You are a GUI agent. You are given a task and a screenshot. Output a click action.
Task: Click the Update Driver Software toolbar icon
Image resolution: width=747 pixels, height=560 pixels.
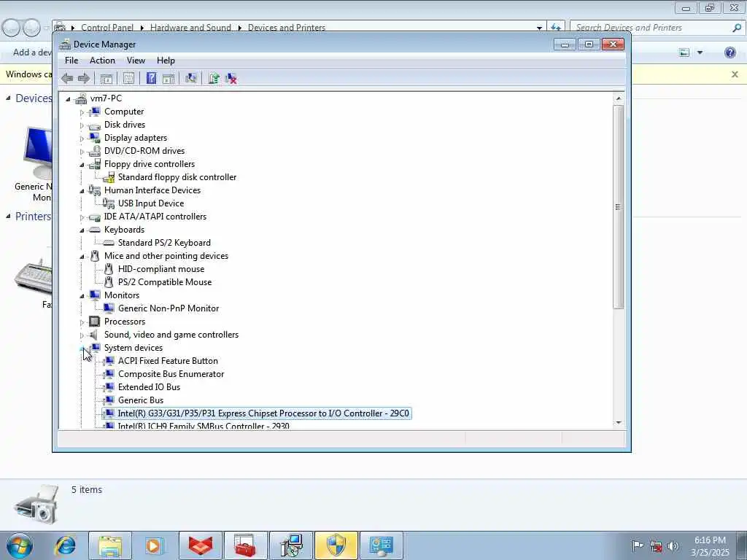pos(214,79)
